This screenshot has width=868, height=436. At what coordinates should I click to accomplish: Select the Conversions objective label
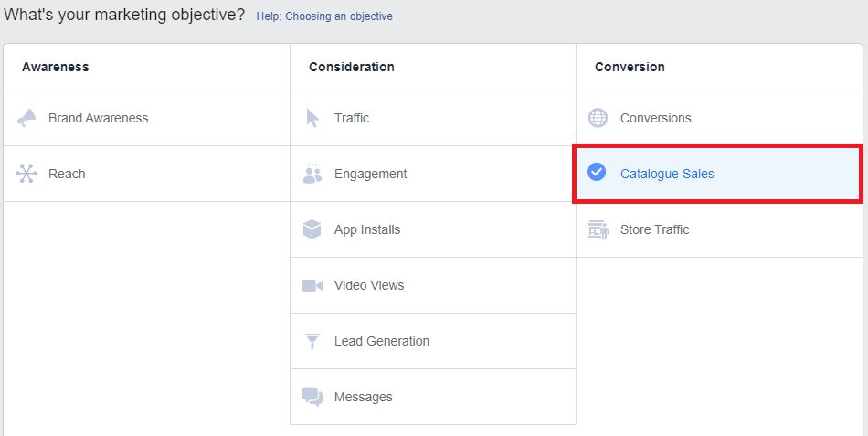click(655, 118)
